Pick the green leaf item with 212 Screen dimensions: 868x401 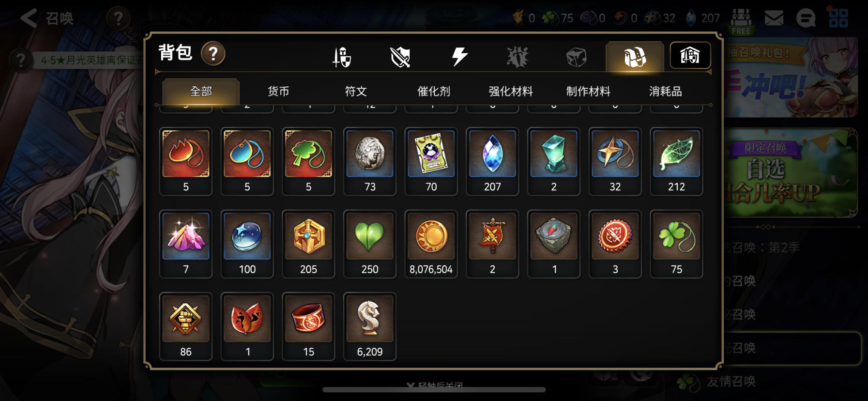tap(676, 161)
